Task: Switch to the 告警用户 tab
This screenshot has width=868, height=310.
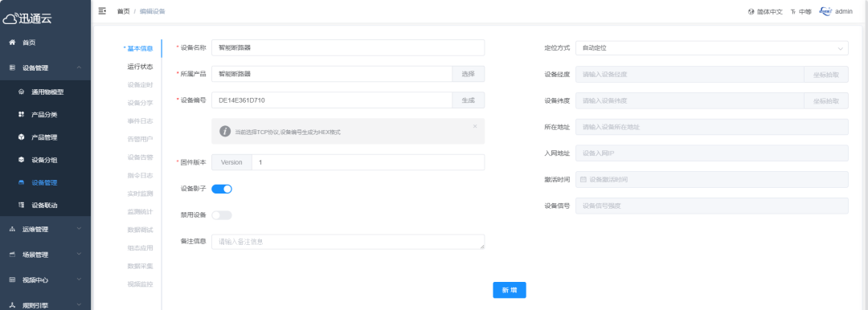Action: coord(140,139)
